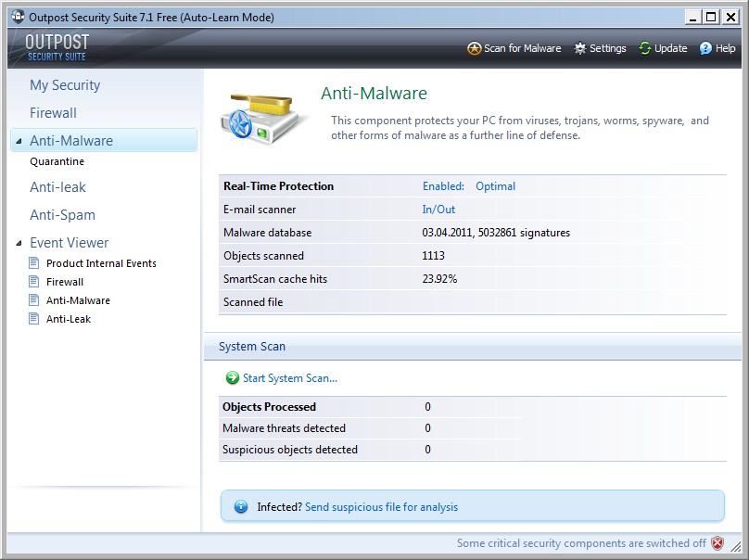749x560 pixels.
Task: Minimize the Outpost Security Suite window
Action: click(x=693, y=18)
